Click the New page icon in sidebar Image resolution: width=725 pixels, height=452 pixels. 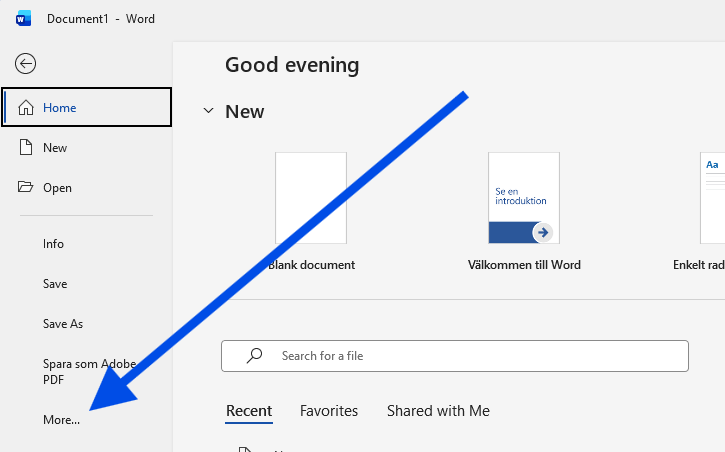pyautogui.click(x=26, y=147)
